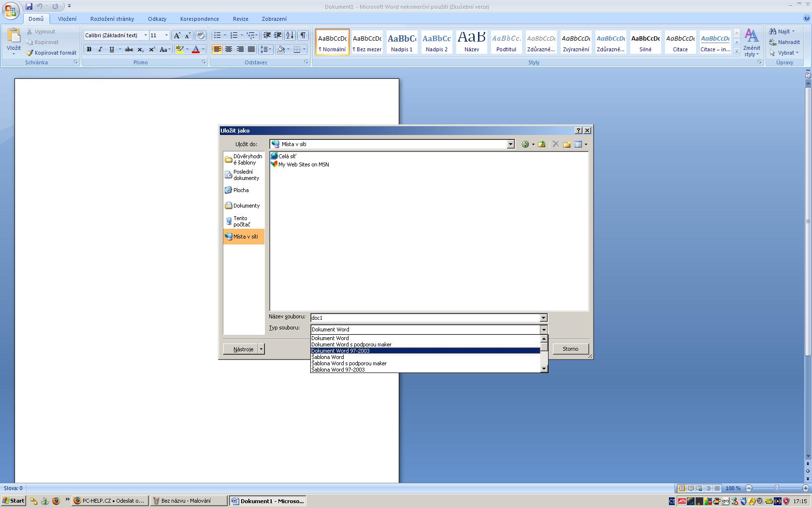Open Plocha in the places sidebar

tap(241, 190)
